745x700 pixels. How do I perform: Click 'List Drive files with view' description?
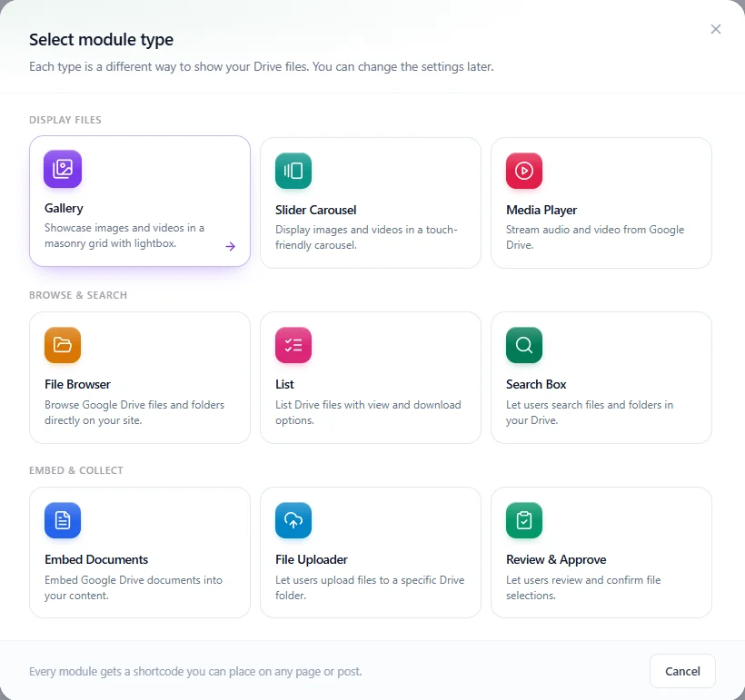click(x=368, y=412)
